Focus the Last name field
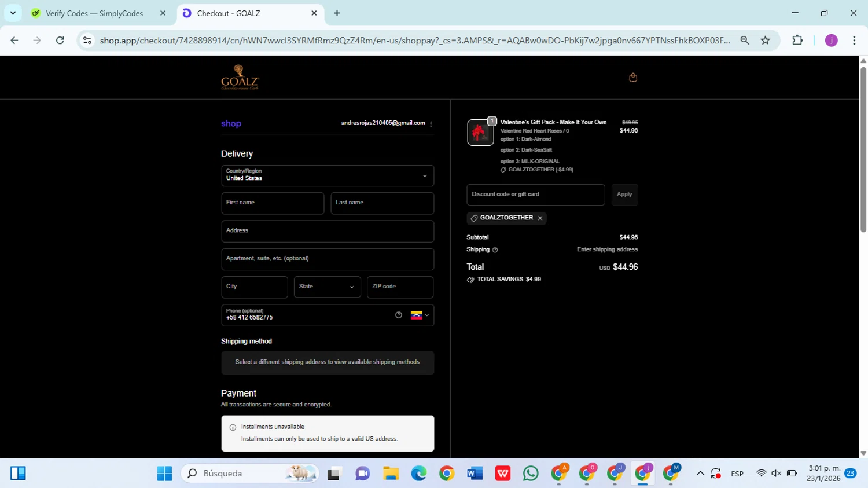Screen dimensions: 868x488 tap(382, 203)
